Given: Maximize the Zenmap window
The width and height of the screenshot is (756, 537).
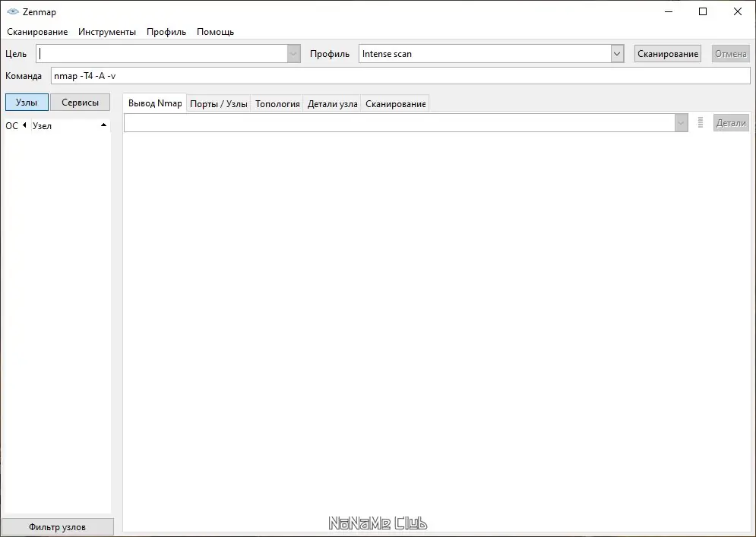Looking at the screenshot, I should [703, 11].
